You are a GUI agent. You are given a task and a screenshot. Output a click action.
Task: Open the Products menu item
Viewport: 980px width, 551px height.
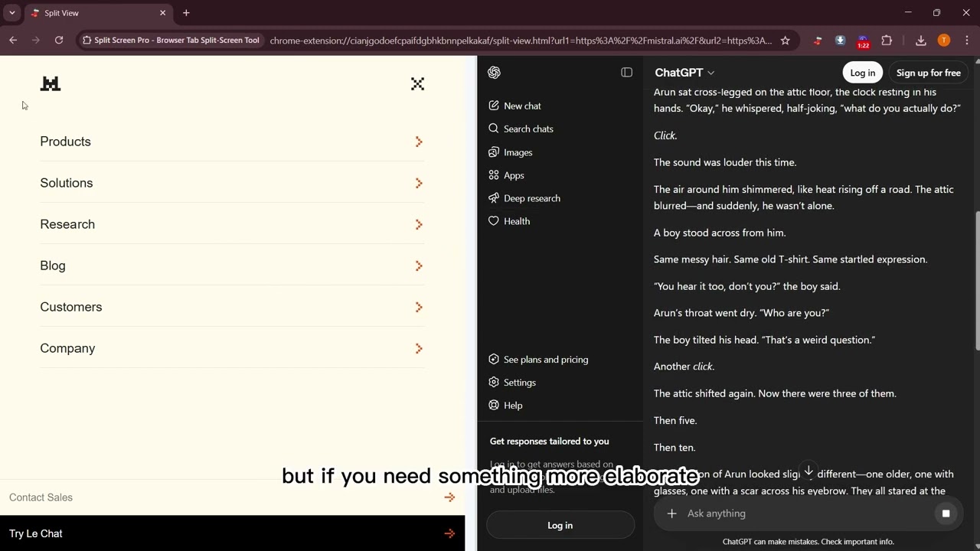pos(232,142)
